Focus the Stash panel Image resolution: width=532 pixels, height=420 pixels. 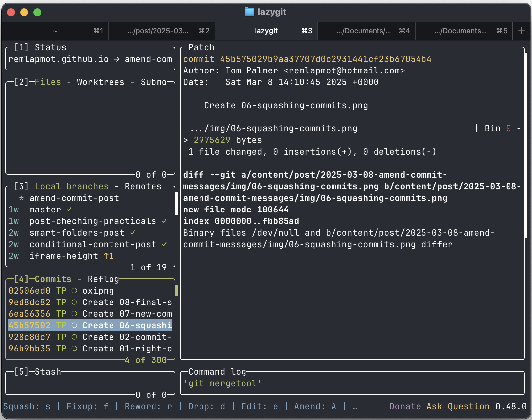(90, 383)
